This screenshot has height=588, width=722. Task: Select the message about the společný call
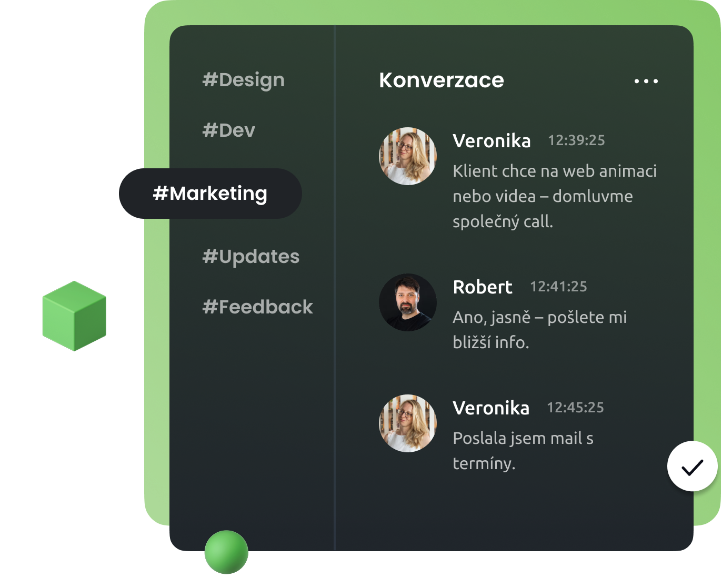tap(555, 196)
